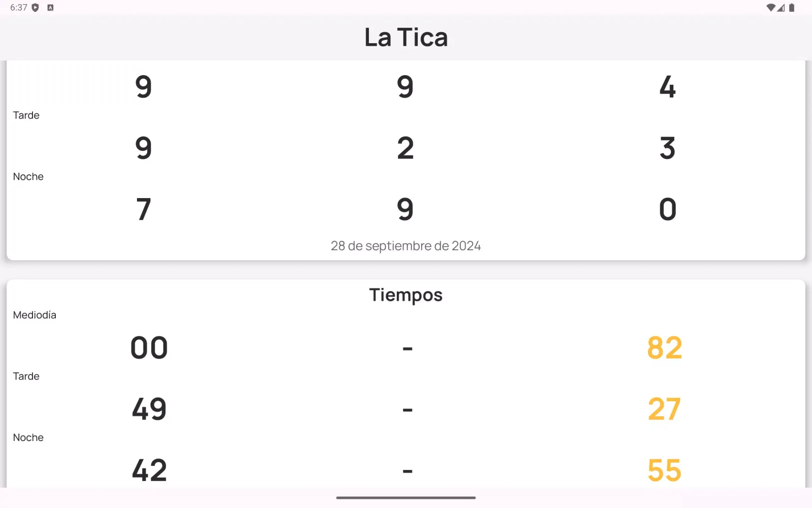Tap the Mediodía number 00
Viewport: 812px width, 508px height.
(x=149, y=348)
